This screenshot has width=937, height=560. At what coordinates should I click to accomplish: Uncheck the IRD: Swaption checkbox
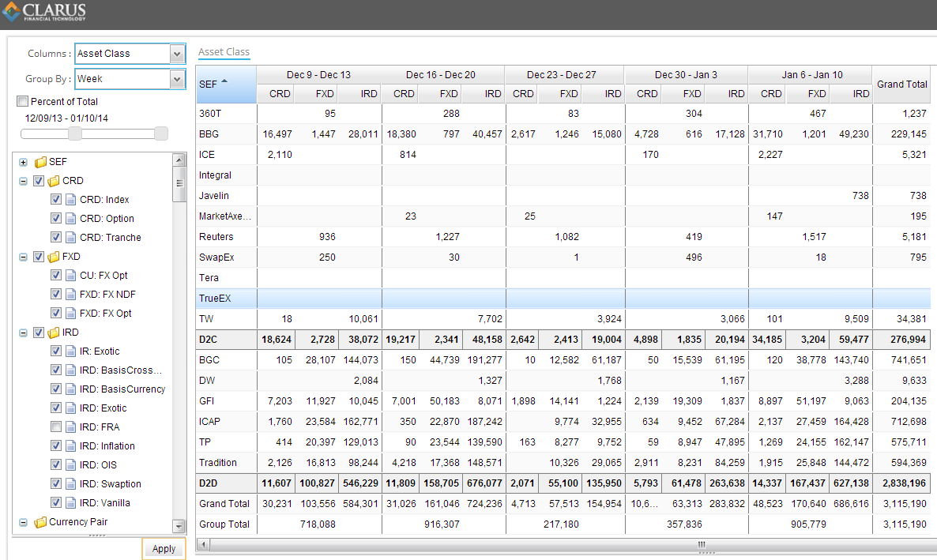tap(55, 484)
